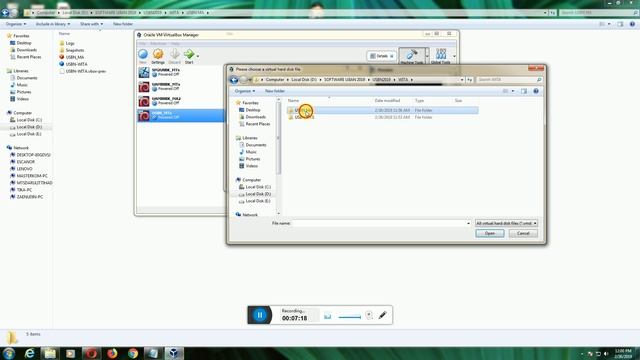The width and height of the screenshot is (640, 360).
Task: Open the Start button dropdown arrow
Action: (x=198, y=56)
